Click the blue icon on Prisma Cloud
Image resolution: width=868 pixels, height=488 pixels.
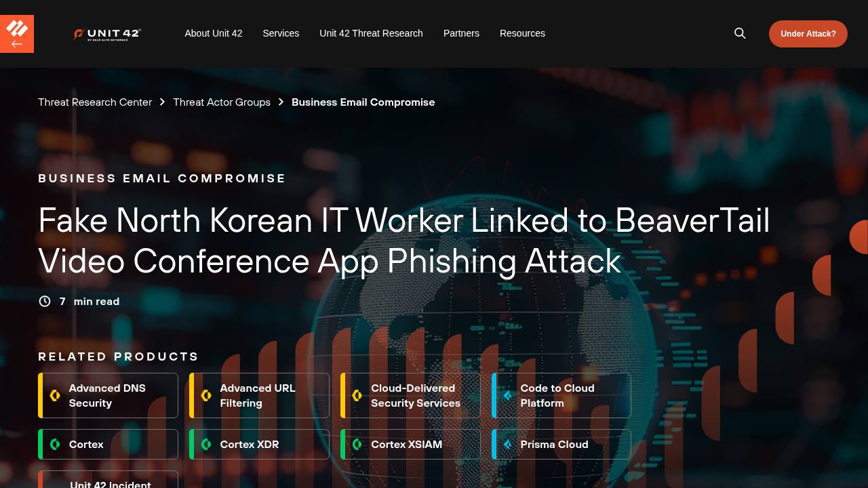pyautogui.click(x=508, y=445)
